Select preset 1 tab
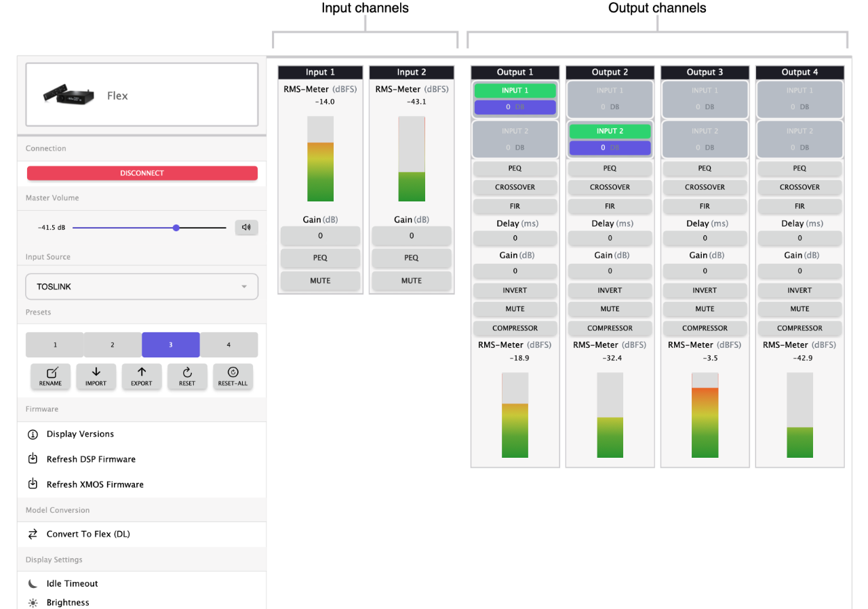This screenshot has height=609, width=868. (55, 345)
